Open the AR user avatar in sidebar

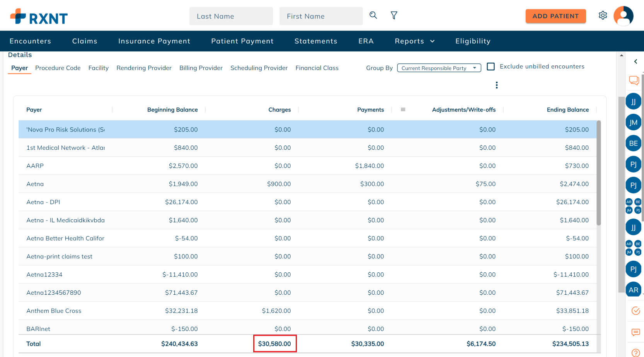click(x=633, y=290)
